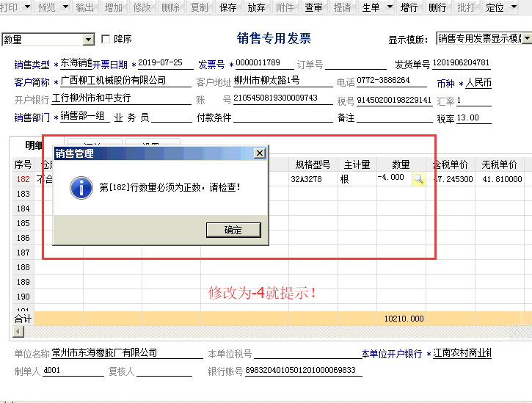Click the 主计量 column header
Image resolution: width=532 pixels, height=403 pixels.
click(x=357, y=164)
